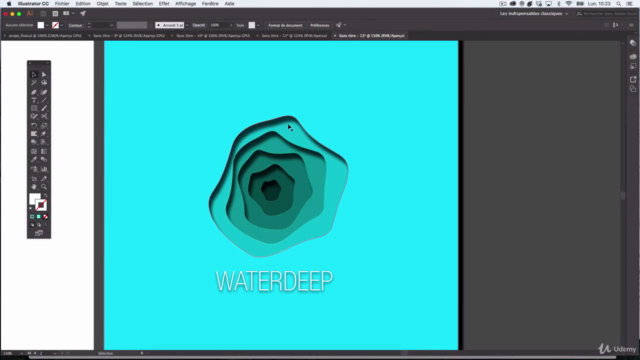Select the Scissors tool
This screenshot has width=640, height=360.
pos(44,116)
